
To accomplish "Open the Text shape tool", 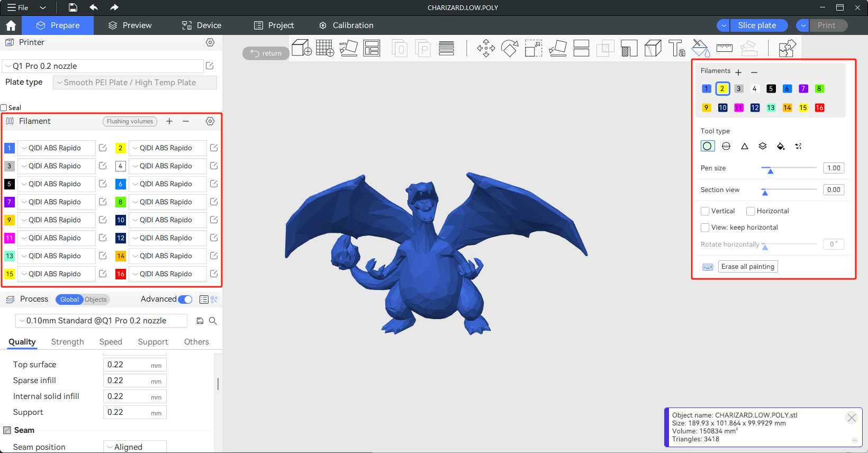I will click(x=676, y=48).
